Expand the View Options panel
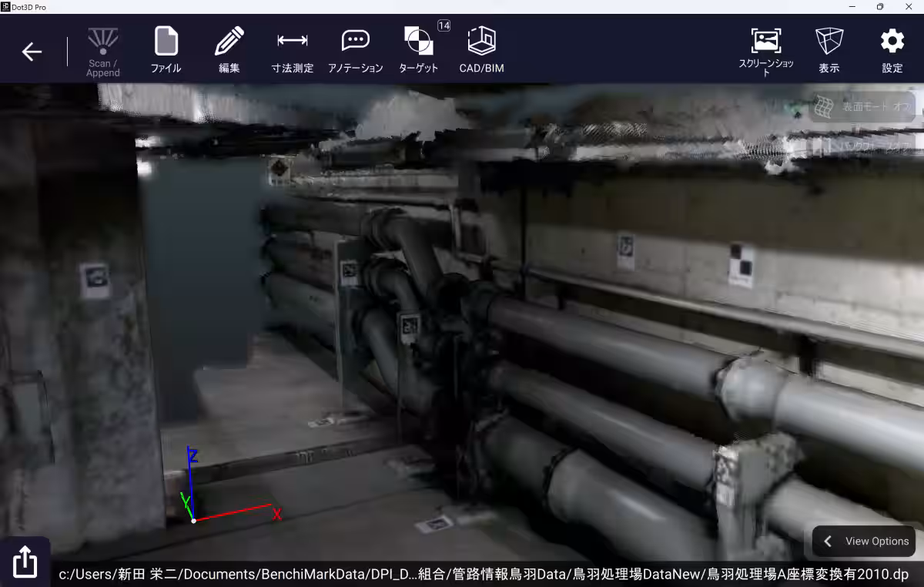 coord(863,541)
